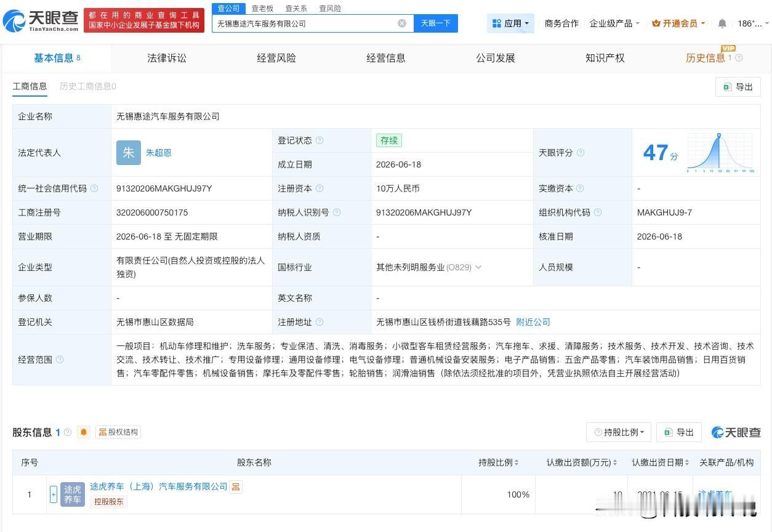Open the 天眼评分 score distribution chart
The height and width of the screenshot is (532, 772).
tap(721, 152)
